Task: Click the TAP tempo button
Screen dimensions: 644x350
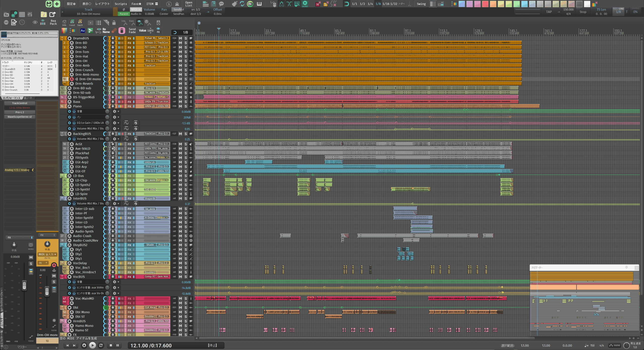Action: tap(549, 12)
